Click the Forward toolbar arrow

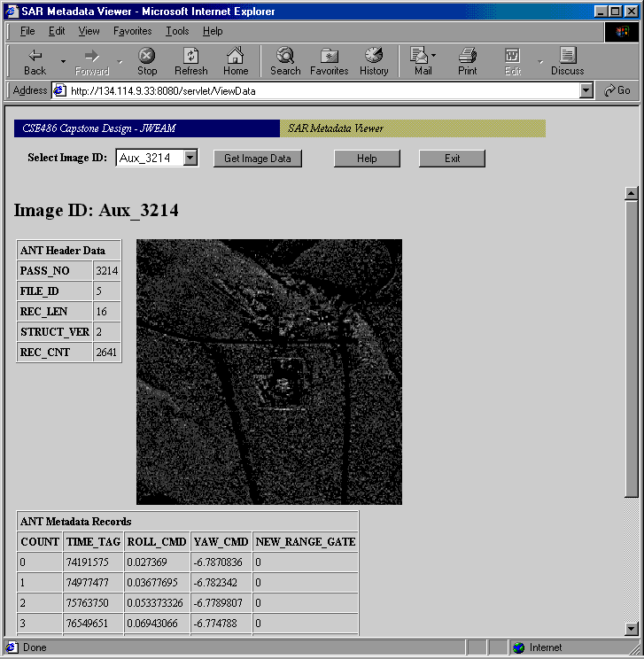(91, 61)
